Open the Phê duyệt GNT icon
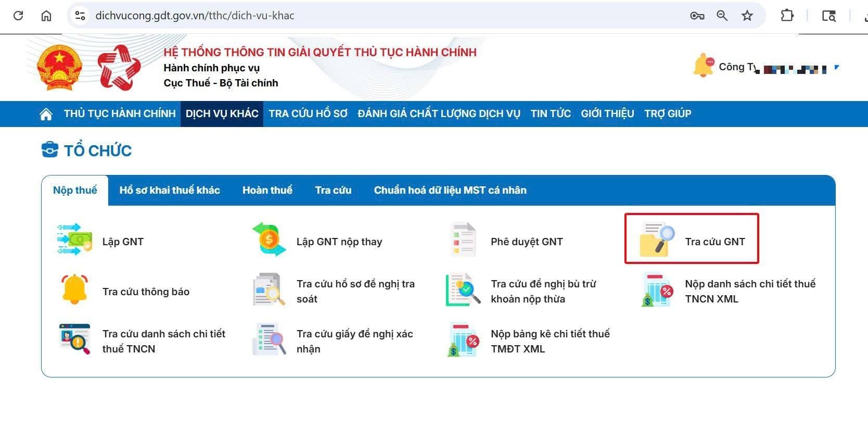This screenshot has height=429, width=868. [x=463, y=239]
